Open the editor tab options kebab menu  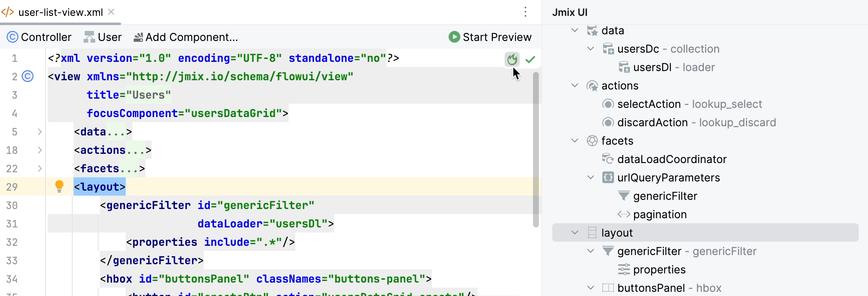pyautogui.click(x=525, y=12)
